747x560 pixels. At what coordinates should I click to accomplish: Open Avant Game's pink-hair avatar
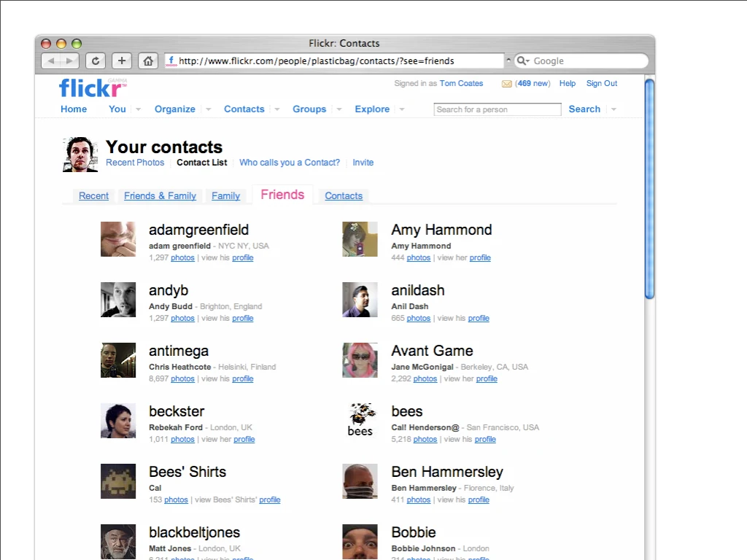[x=360, y=360]
